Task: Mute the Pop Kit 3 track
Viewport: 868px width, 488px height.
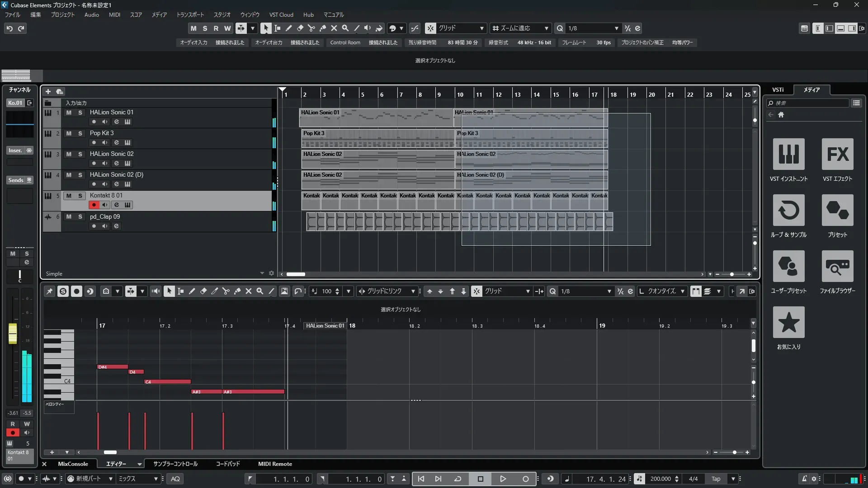Action: (x=69, y=133)
